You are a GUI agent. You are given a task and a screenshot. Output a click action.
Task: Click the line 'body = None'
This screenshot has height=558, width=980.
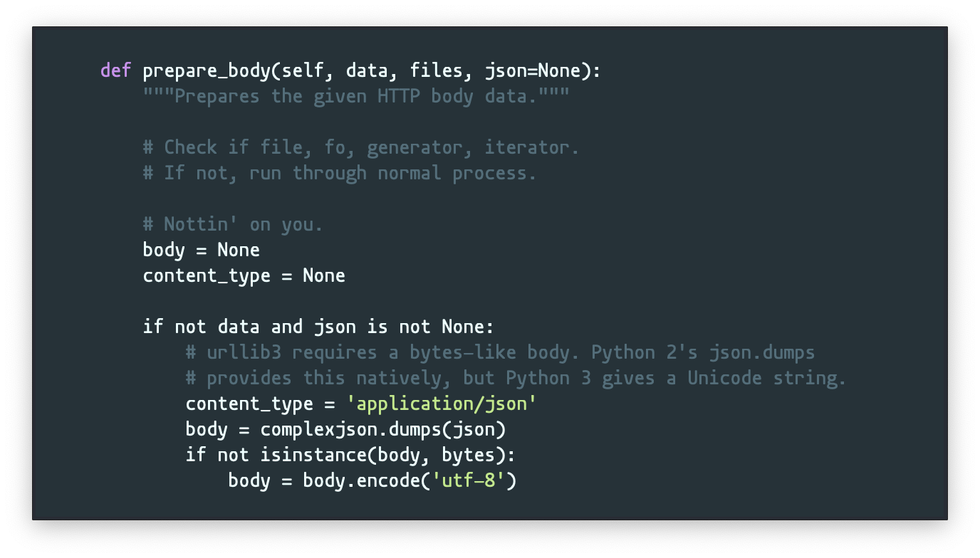point(202,250)
